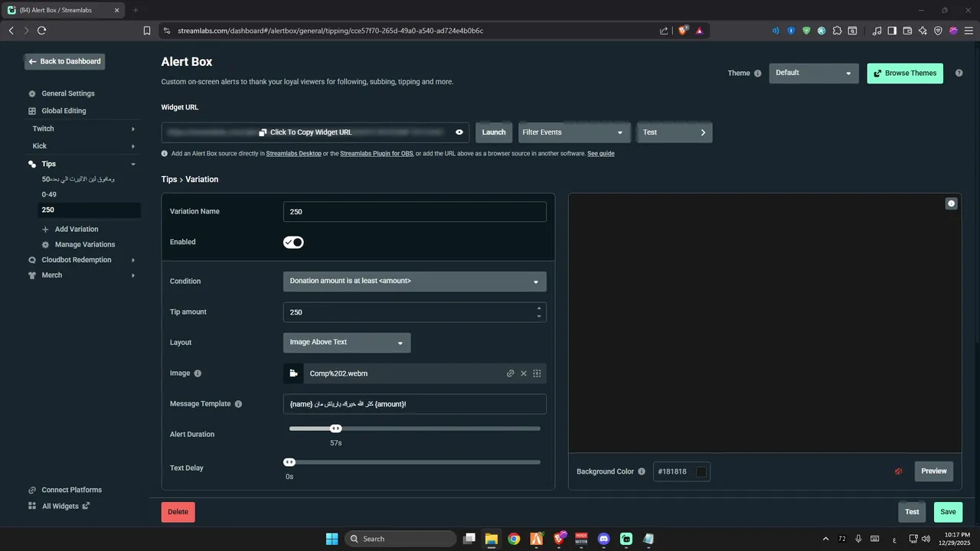Open Chrome from the taskbar
This screenshot has height=551, width=980.
tap(514, 539)
